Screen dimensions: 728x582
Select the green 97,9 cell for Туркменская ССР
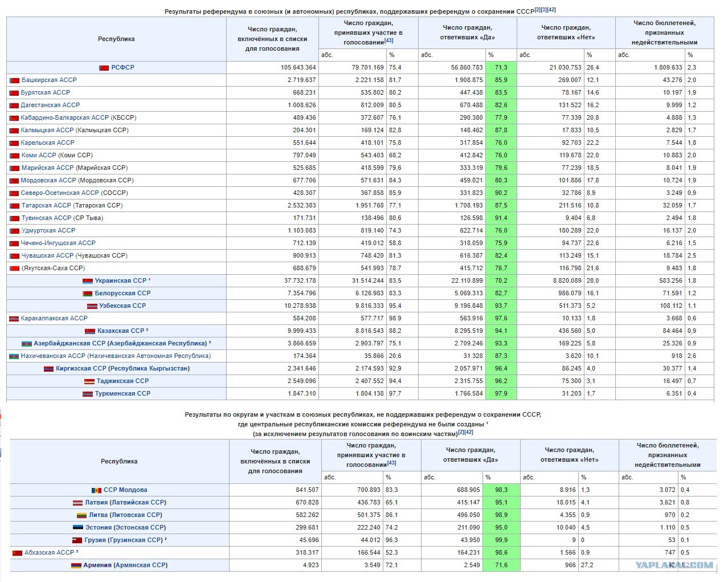click(501, 393)
